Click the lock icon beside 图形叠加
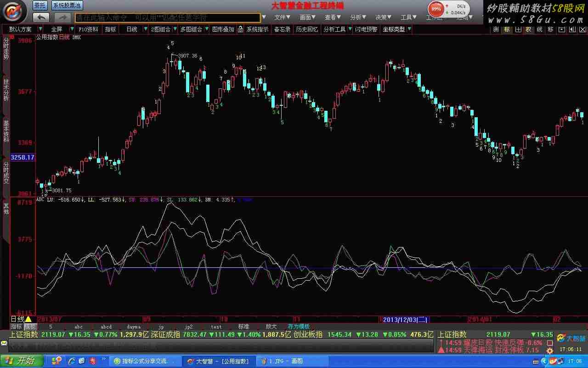588x368 pixels. coord(241,29)
